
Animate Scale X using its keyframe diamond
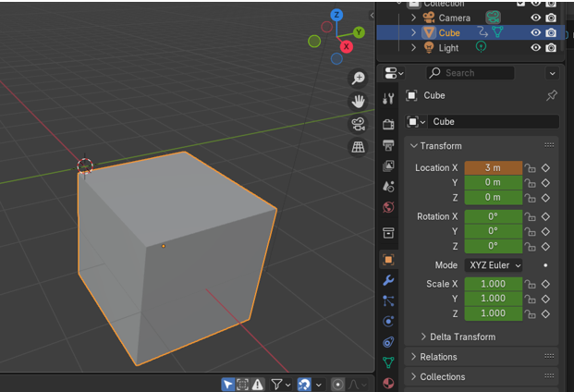(546, 284)
